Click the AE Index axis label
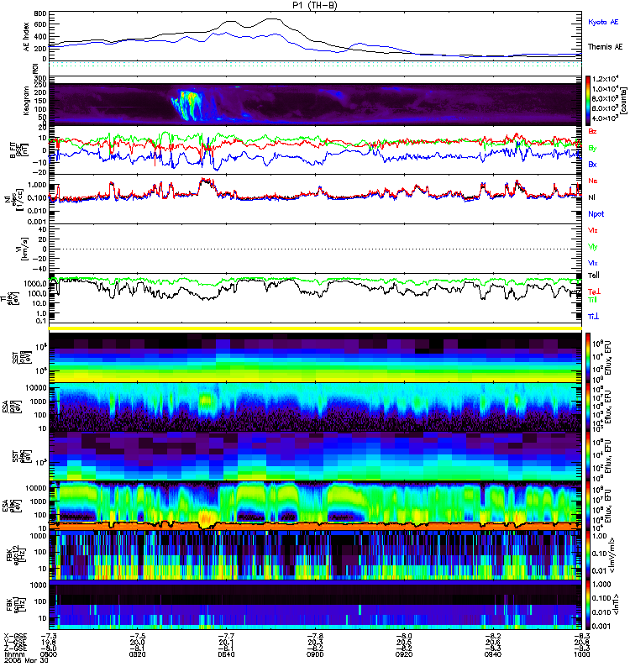 click(x=27, y=37)
